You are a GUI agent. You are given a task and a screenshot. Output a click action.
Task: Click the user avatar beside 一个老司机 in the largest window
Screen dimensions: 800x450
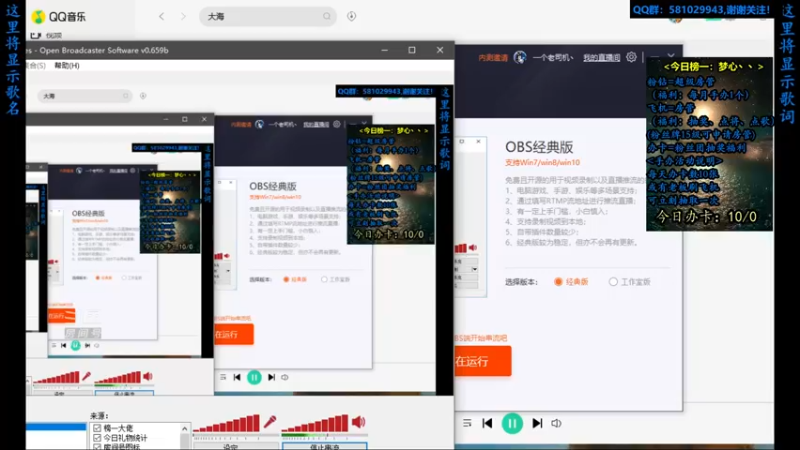click(520, 57)
